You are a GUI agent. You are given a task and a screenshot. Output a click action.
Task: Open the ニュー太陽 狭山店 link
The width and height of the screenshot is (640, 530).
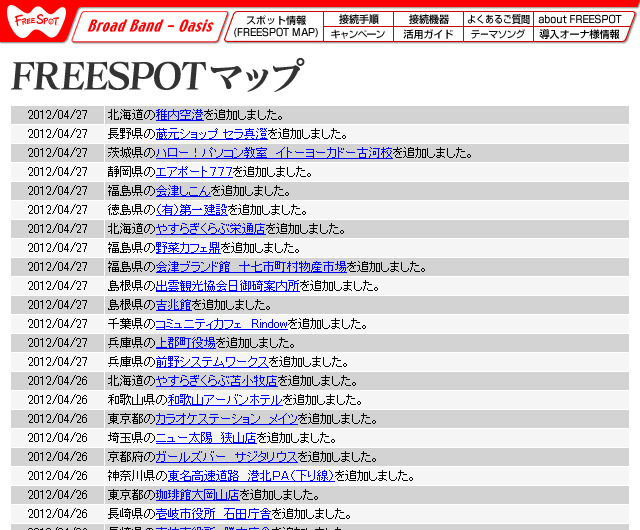click(206, 438)
